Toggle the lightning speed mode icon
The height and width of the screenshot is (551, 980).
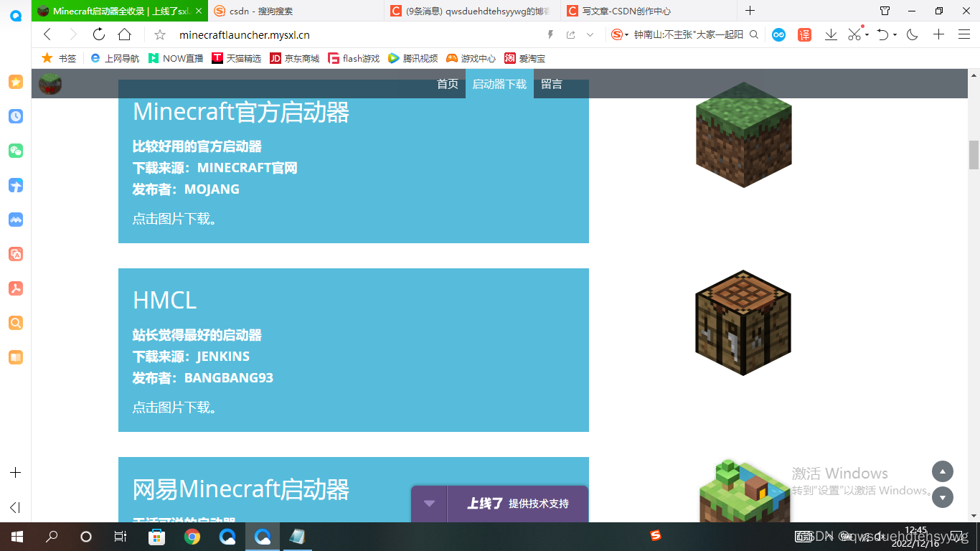pos(551,34)
